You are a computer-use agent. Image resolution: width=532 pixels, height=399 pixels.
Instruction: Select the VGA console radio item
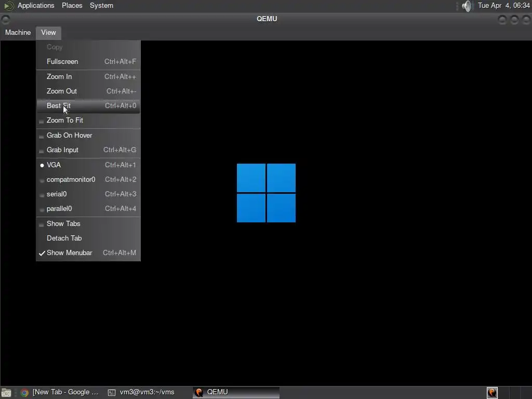coord(88,165)
